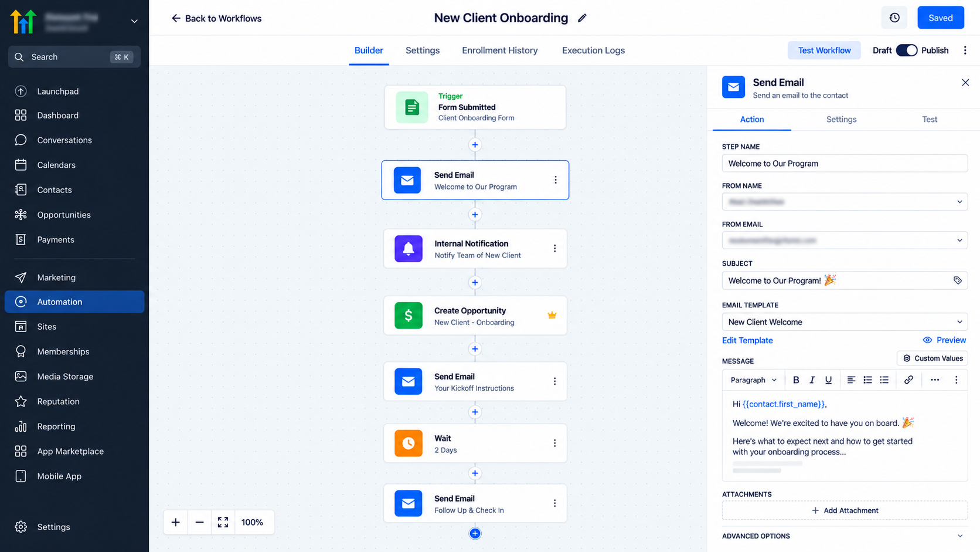This screenshot has width=980, height=552.
Task: Zoom in the canvas with plus
Action: click(175, 522)
